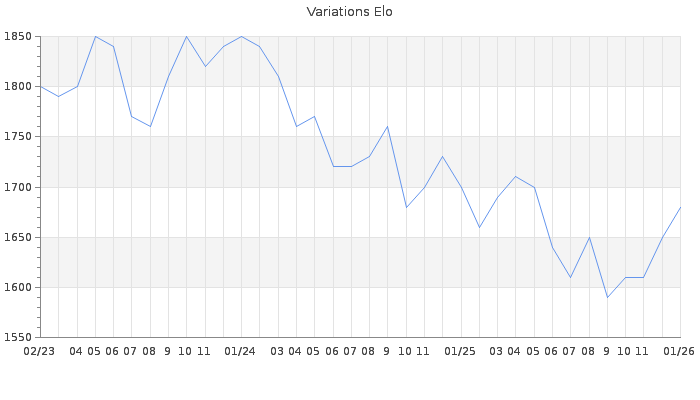Click the 02/23 x-axis date label
Viewport: 700px width, 400px height.
[39, 352]
